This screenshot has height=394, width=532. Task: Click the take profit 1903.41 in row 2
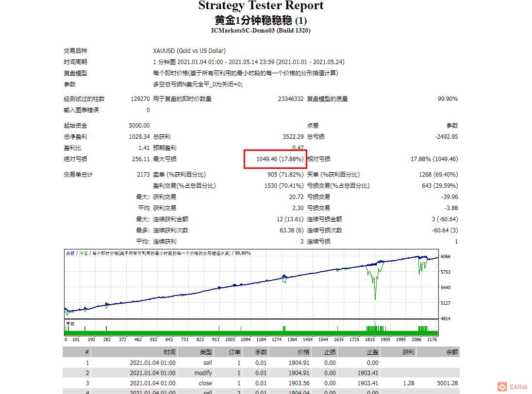click(368, 373)
